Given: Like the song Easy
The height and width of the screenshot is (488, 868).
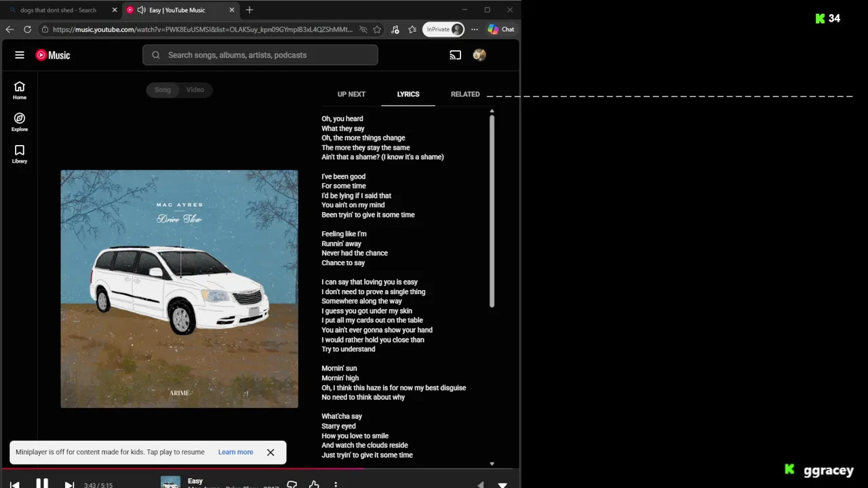Looking at the screenshot, I should click(314, 485).
